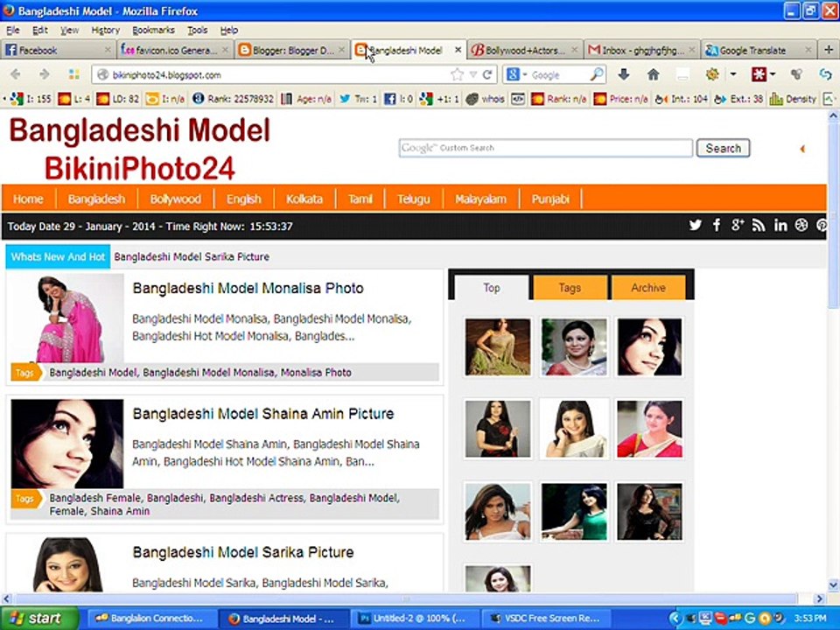
Task: Select the Archive sidebar tab
Action: 648,288
